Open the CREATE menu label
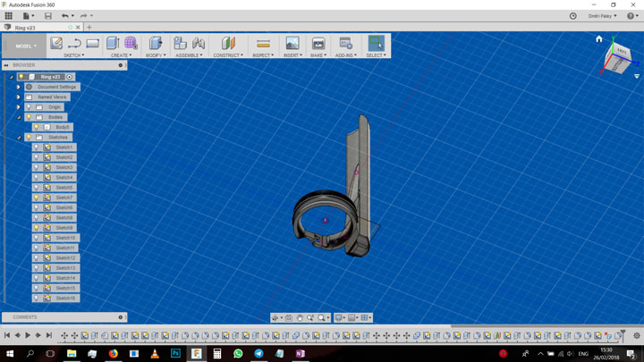Screen dimensions: 644x362 click(121, 55)
